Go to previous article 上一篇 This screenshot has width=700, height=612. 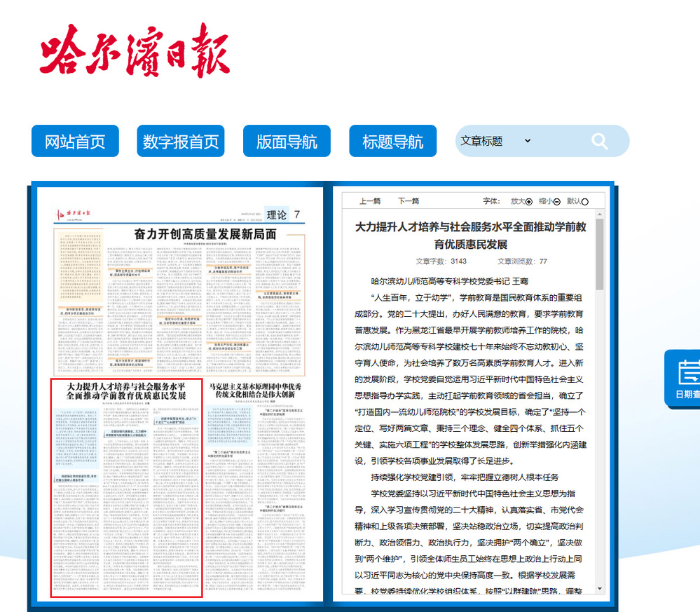click(x=370, y=201)
